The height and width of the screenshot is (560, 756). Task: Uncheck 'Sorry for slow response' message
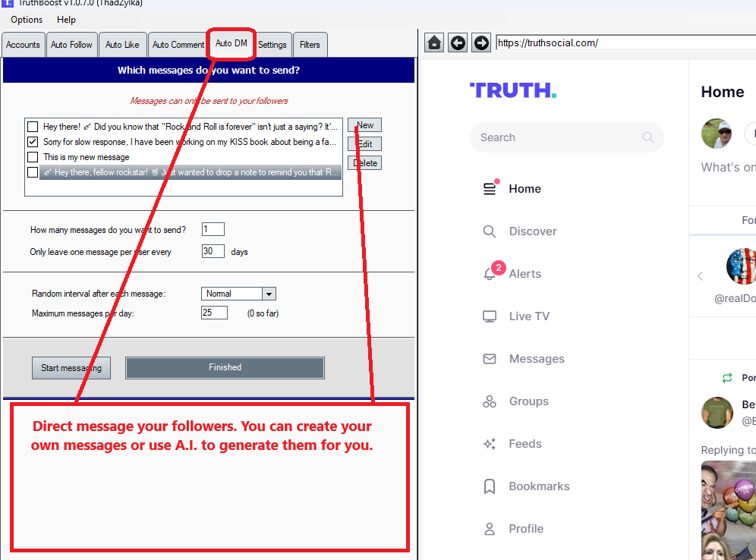[33, 142]
